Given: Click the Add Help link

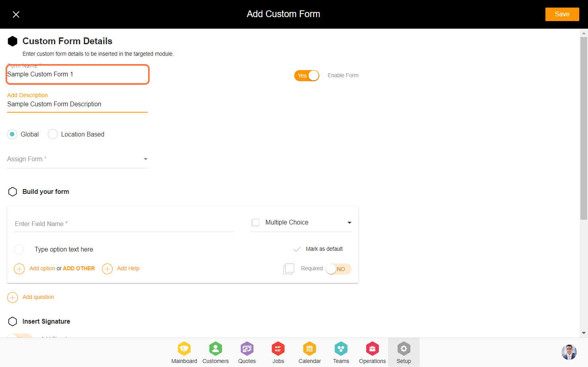Looking at the screenshot, I should pyautogui.click(x=128, y=269).
